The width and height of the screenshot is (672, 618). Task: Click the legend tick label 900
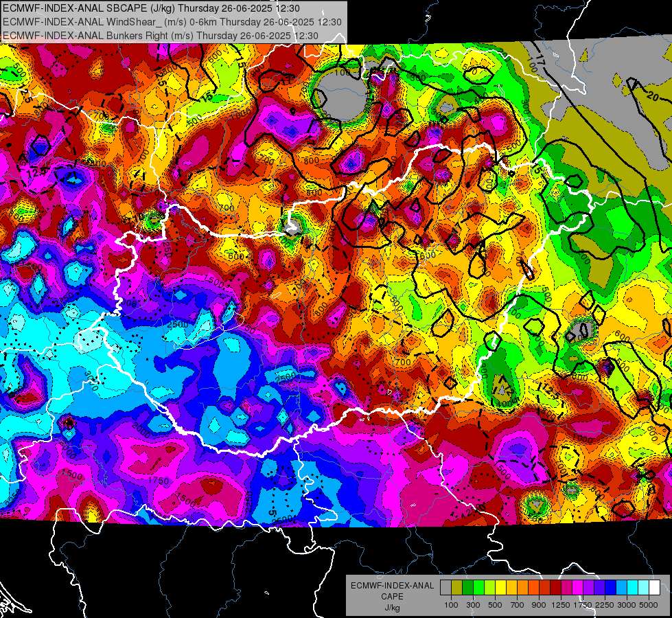(539, 605)
